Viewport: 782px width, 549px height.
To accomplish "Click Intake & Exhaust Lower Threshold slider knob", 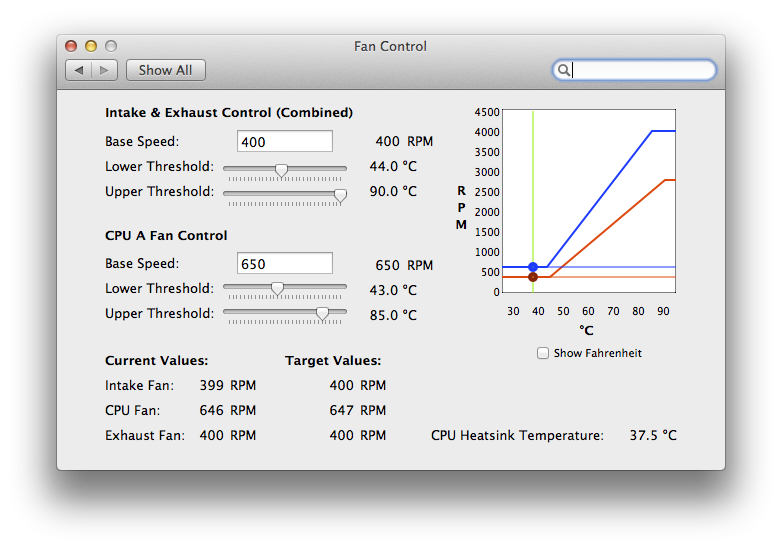I will coord(281,171).
